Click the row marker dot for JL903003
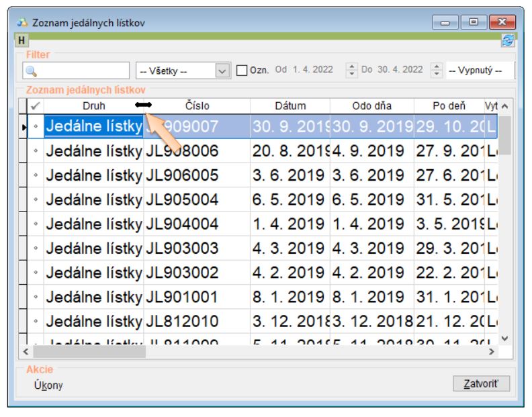This screenshot has width=532, height=417. click(36, 248)
